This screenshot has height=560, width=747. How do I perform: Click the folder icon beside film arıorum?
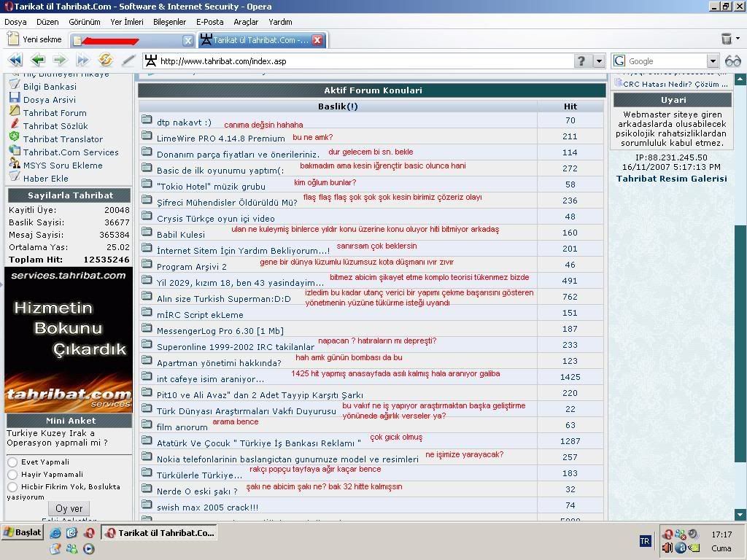tap(147, 424)
